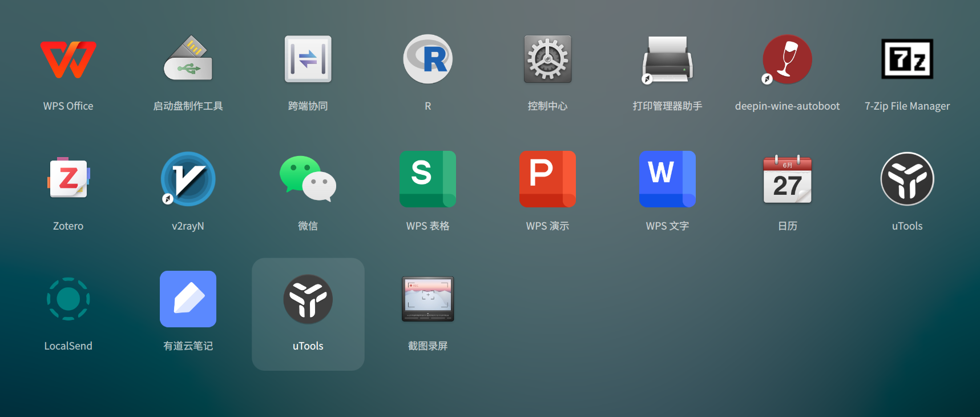Select the "日历" label text

[788, 226]
